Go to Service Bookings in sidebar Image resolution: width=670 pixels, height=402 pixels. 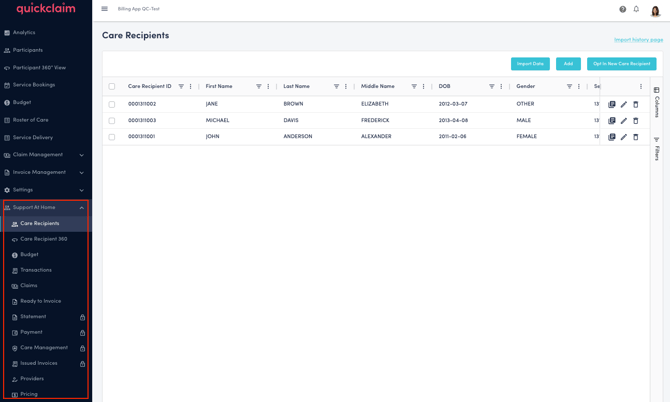pos(34,85)
